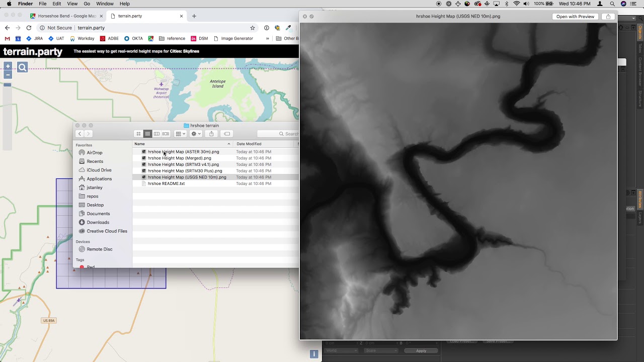Open a new Chrome tab
The image size is (644, 362).
(x=194, y=16)
